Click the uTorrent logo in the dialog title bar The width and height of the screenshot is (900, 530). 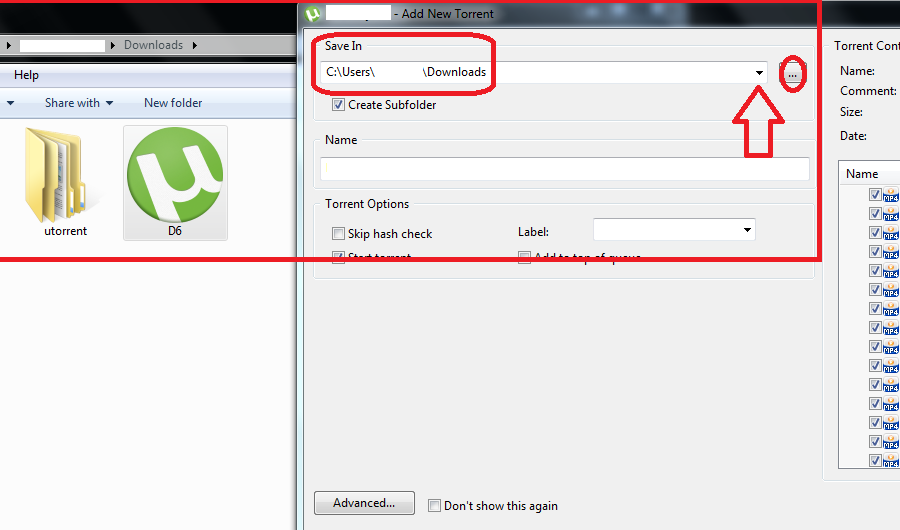pos(312,14)
